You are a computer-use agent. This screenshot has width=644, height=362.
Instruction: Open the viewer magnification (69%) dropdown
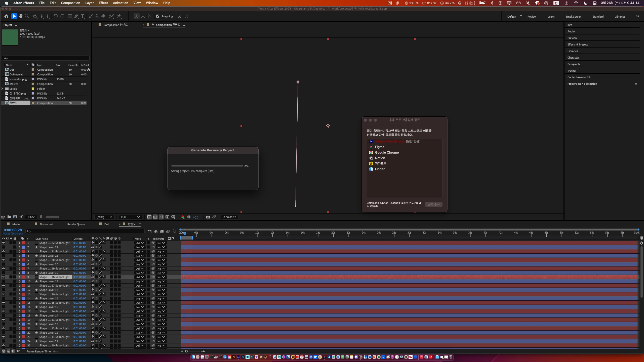click(104, 217)
